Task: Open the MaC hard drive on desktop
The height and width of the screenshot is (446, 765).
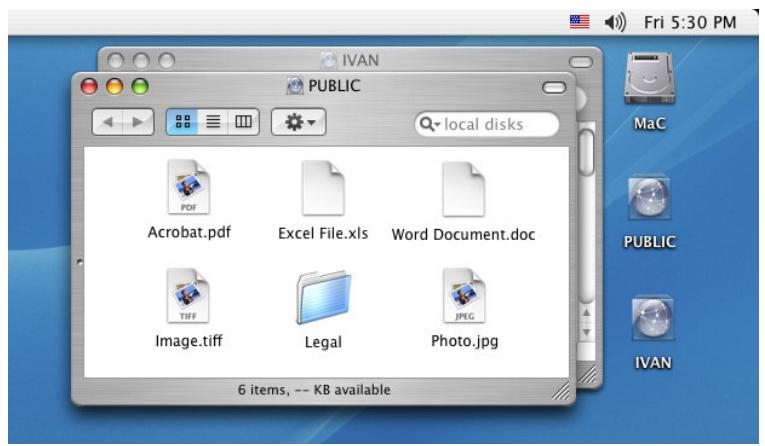Action: 645,77
